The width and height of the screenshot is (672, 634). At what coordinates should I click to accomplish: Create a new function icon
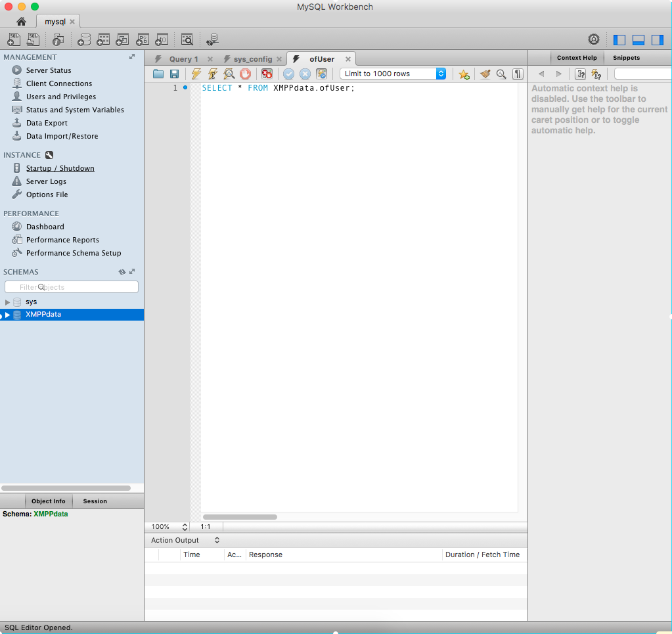[162, 39]
